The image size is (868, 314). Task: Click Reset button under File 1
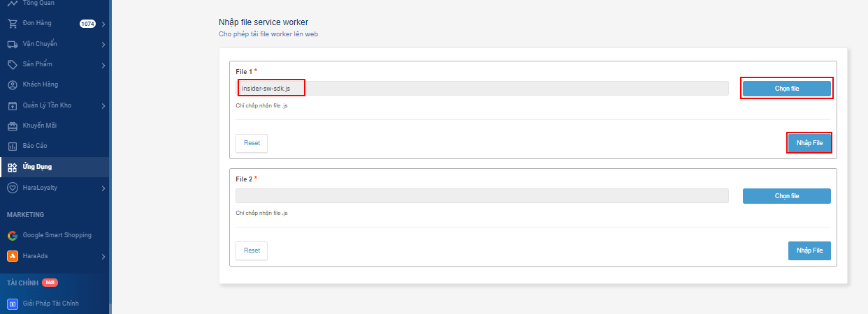click(252, 143)
